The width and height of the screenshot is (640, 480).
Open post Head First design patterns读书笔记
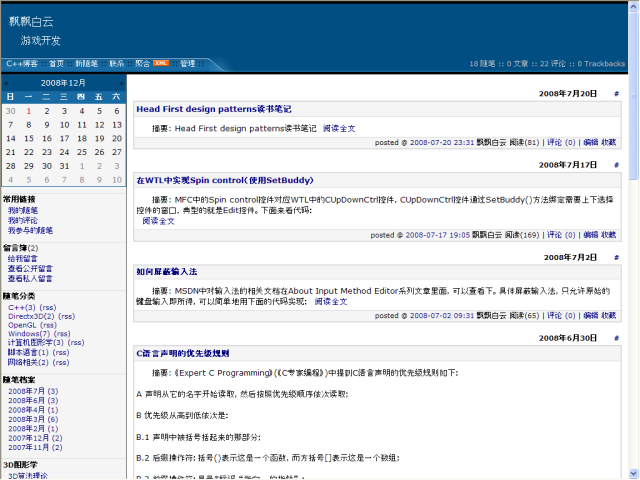tap(213, 109)
